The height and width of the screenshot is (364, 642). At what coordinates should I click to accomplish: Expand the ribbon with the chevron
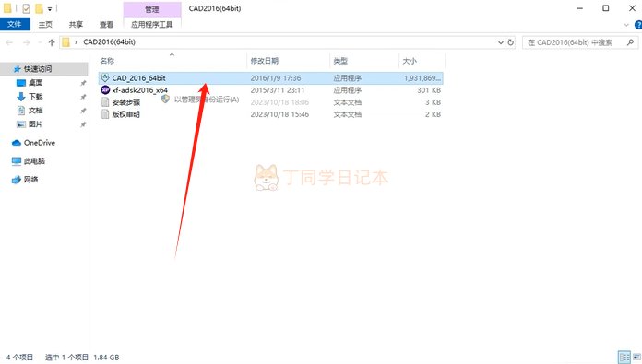(626, 25)
